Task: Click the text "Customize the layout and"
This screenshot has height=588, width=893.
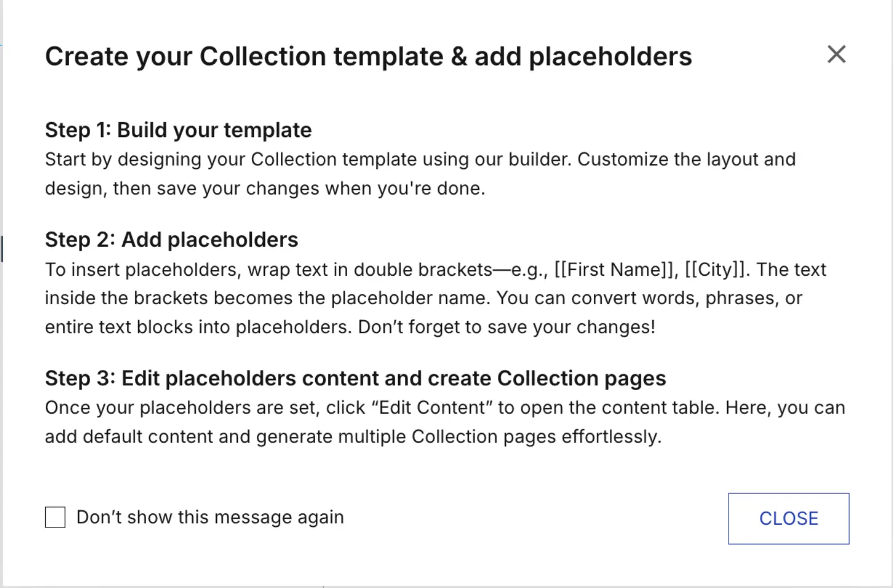Action: tap(686, 159)
